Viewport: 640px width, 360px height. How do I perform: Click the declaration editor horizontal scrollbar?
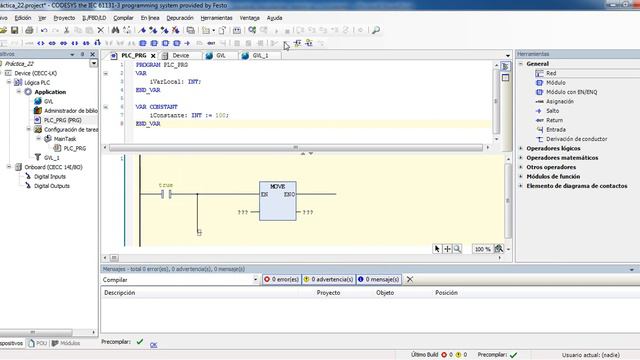[296, 147]
